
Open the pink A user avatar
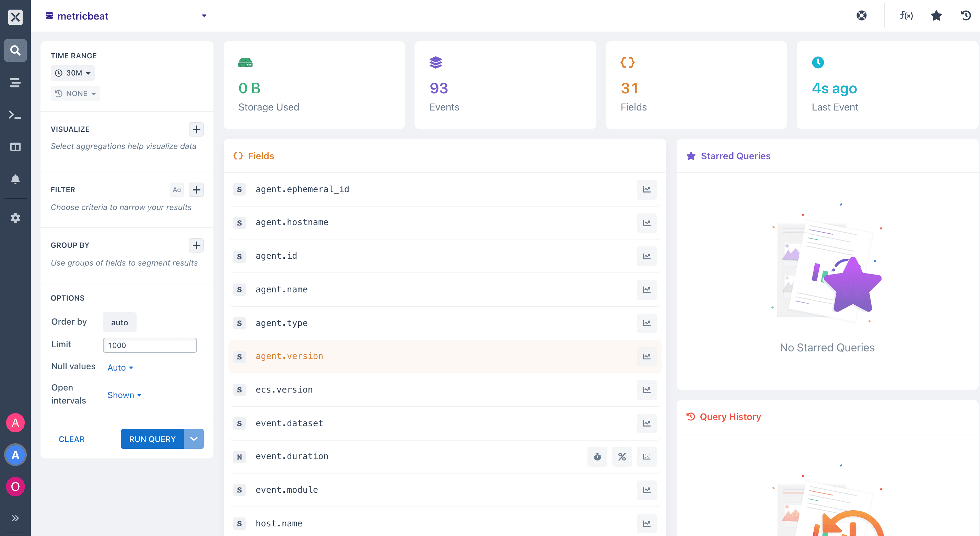click(15, 423)
